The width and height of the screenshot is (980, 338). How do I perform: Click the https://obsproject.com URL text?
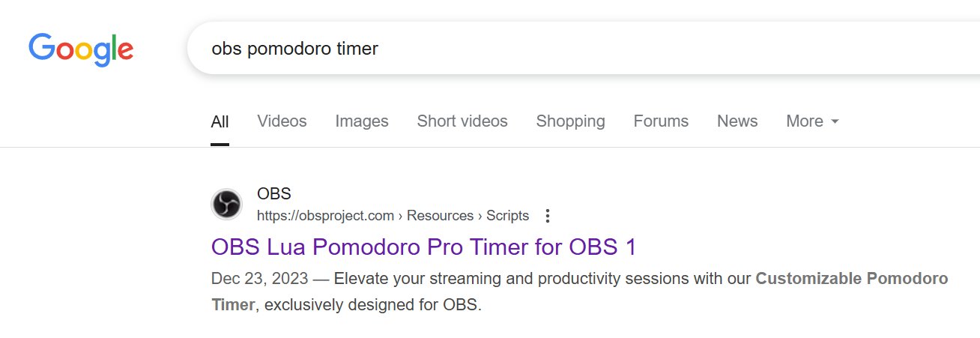[x=325, y=216]
